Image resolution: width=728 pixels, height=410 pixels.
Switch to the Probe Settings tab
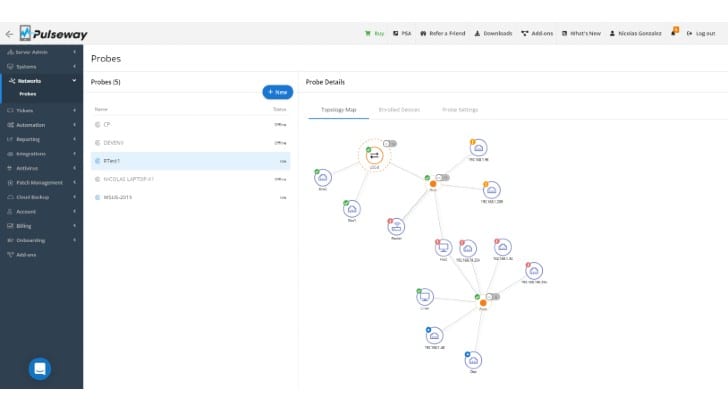click(x=460, y=110)
